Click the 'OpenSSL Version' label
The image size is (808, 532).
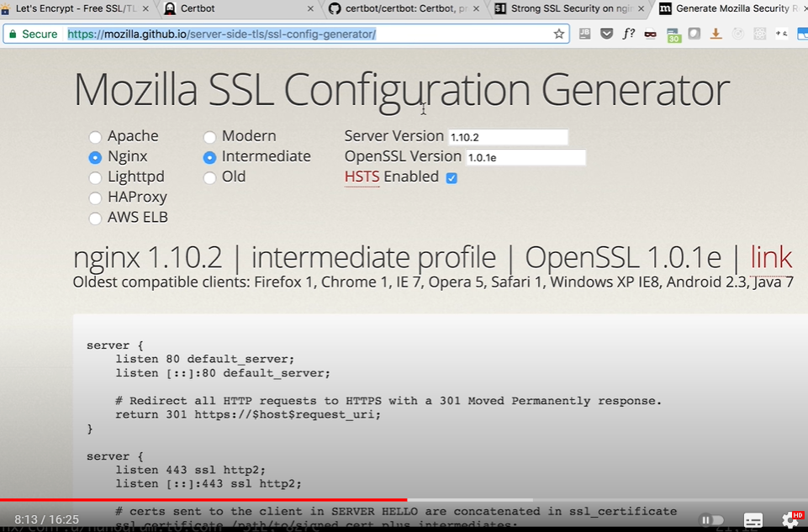(403, 156)
